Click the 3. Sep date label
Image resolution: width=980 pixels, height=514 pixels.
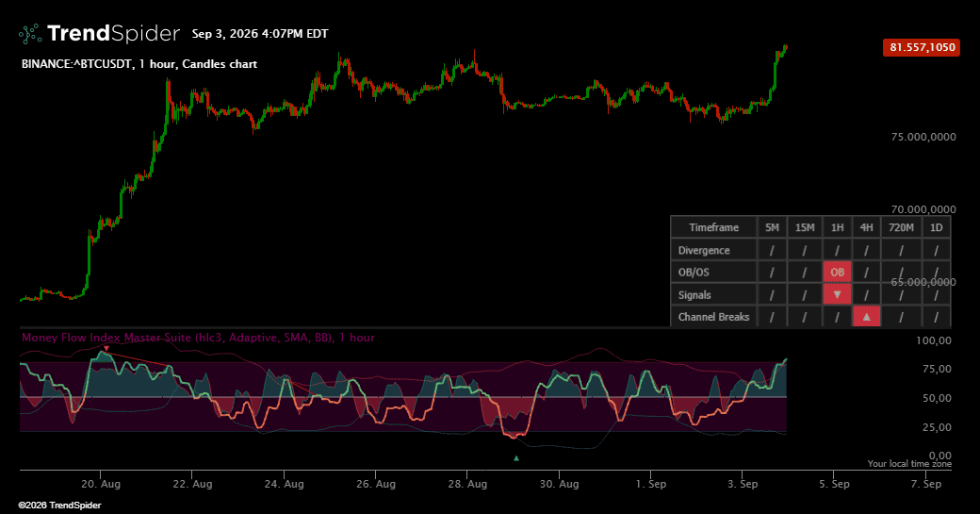[743, 484]
